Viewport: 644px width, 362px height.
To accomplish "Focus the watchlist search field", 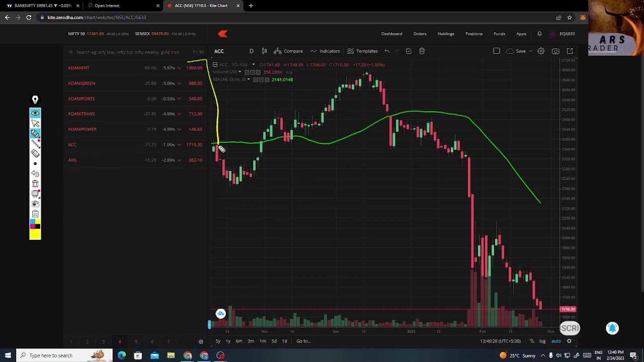I will point(128,52).
